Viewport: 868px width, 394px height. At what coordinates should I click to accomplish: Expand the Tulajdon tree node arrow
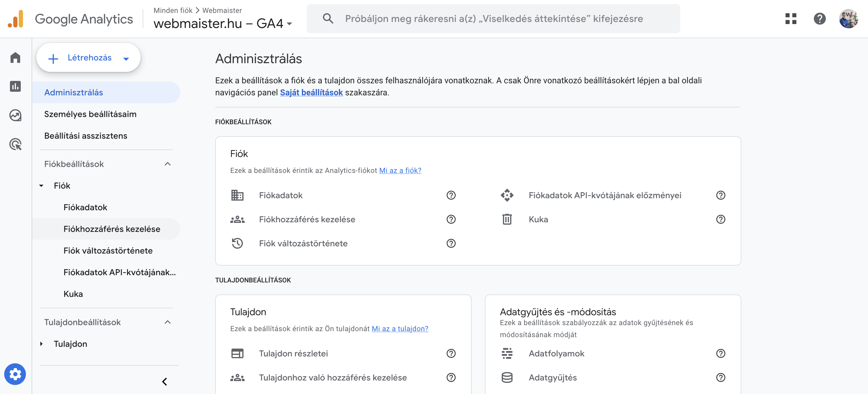(x=41, y=344)
